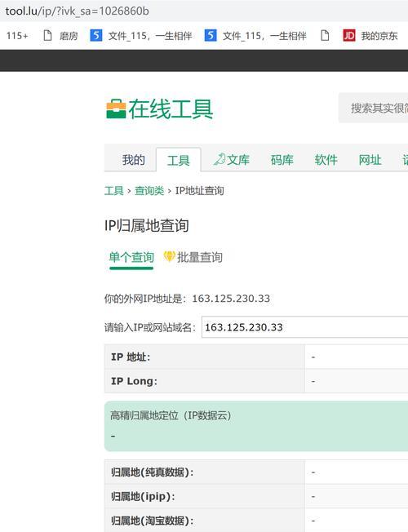The image size is (408, 532).
Task: Click IP地址查询 breadcrumb text
Action: pyautogui.click(x=200, y=191)
